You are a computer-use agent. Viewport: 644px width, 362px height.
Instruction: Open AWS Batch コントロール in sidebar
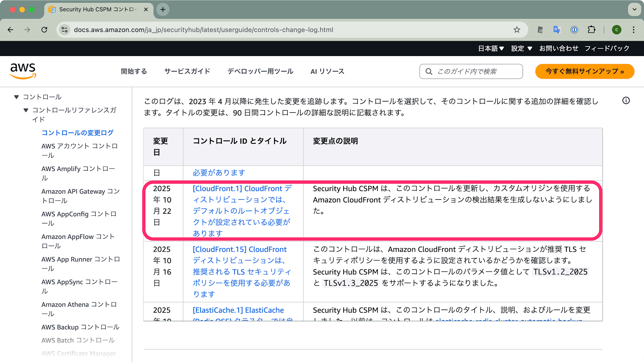point(78,340)
